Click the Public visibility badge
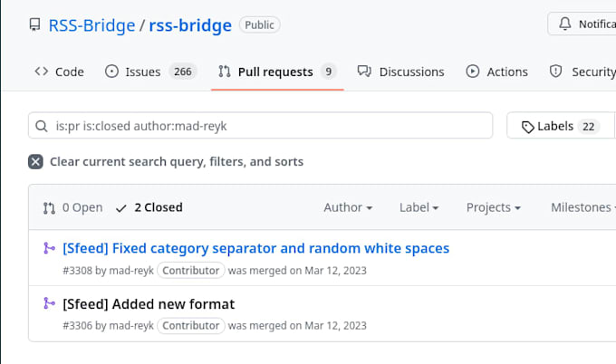The height and width of the screenshot is (364, 616). (x=259, y=24)
